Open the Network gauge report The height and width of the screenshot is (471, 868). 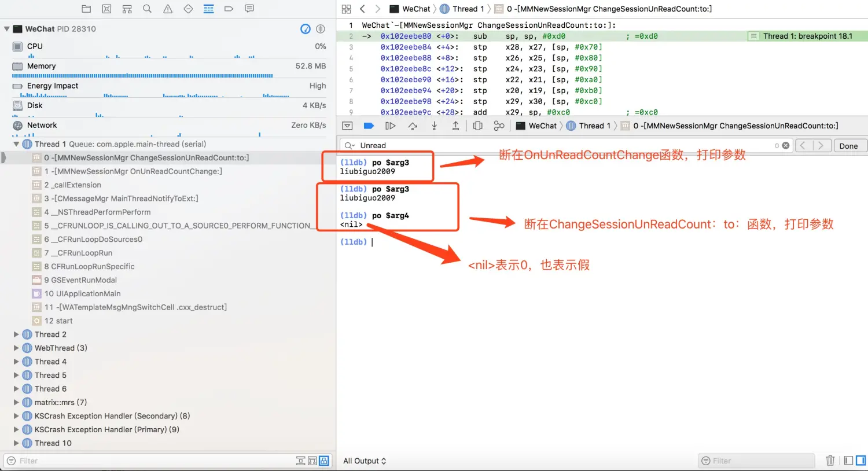click(168, 127)
